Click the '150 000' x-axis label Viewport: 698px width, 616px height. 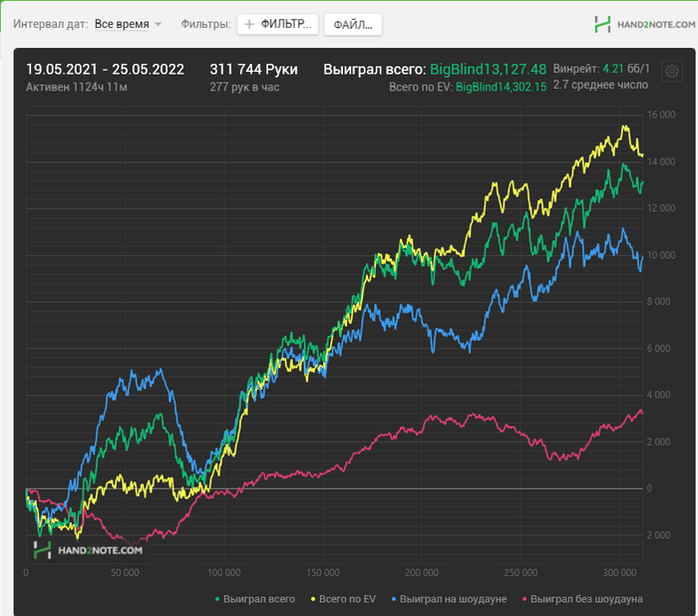[x=323, y=573]
